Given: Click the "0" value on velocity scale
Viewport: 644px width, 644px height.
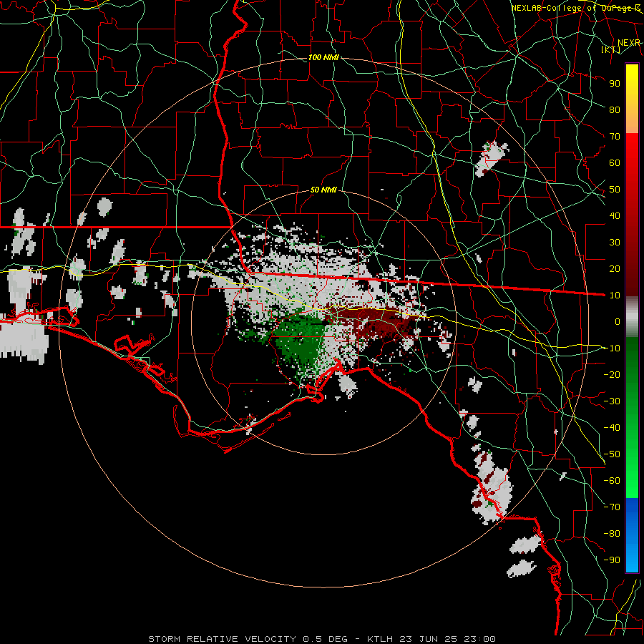Looking at the screenshot, I should click(x=618, y=321).
